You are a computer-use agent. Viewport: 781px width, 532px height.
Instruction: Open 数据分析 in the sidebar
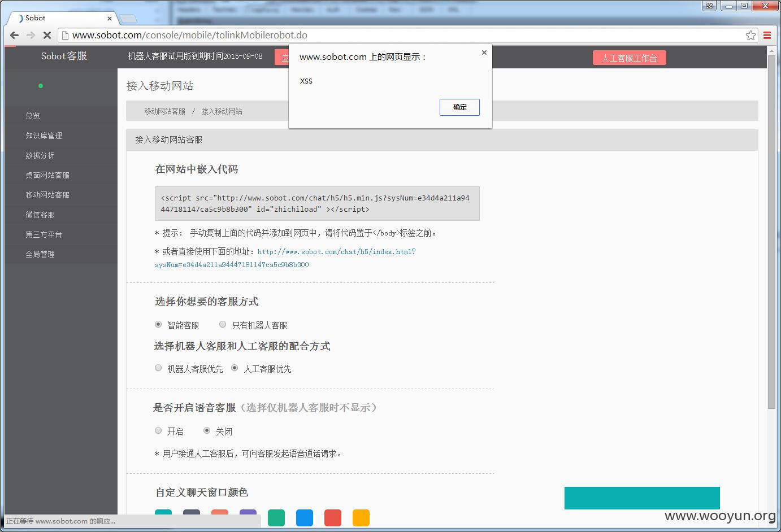40,155
